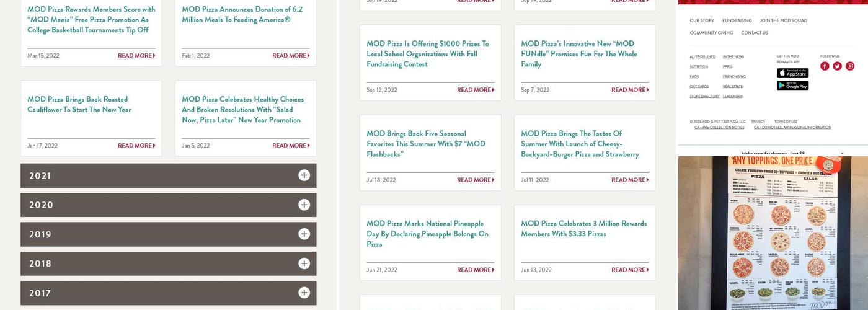Click plus icon on the 2017 bar
This screenshot has width=868, height=310.
[x=304, y=293]
